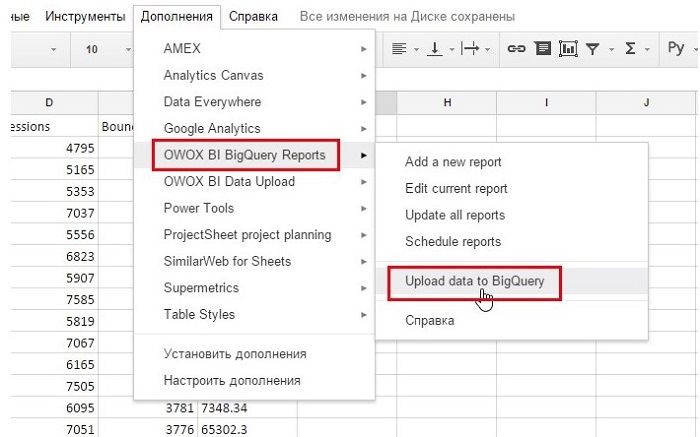Image resolution: width=700 pixels, height=437 pixels.
Task: Select cell with value 3776
Action: (x=148, y=429)
